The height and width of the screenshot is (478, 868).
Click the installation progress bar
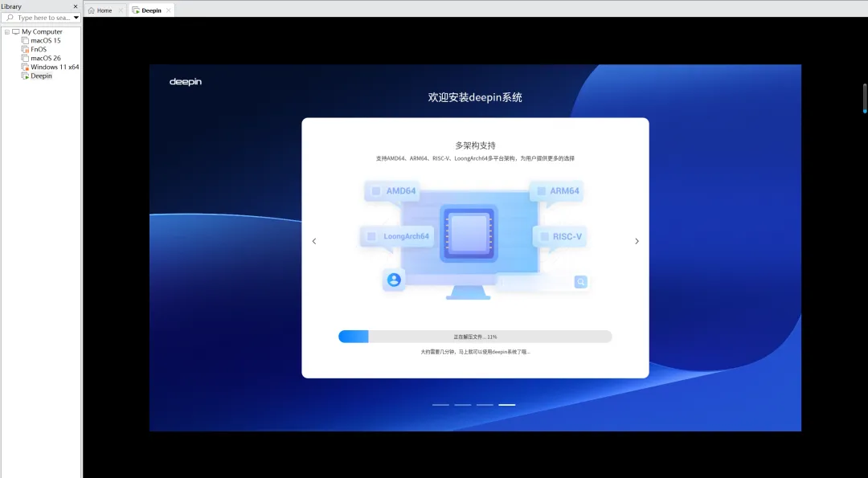[475, 337]
